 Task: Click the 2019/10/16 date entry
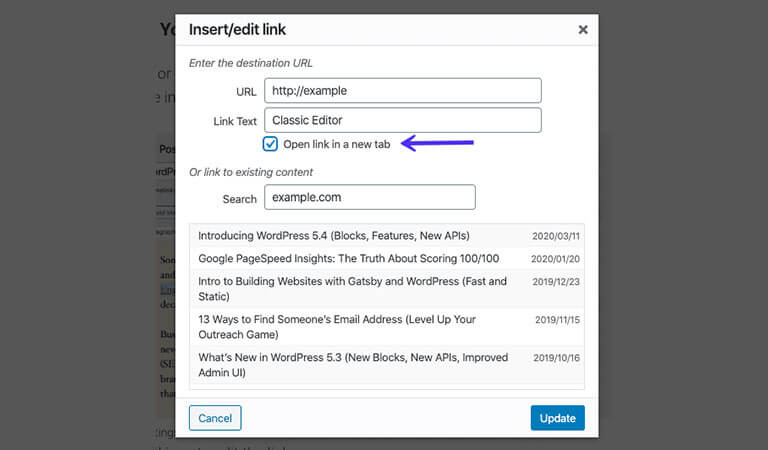(556, 358)
